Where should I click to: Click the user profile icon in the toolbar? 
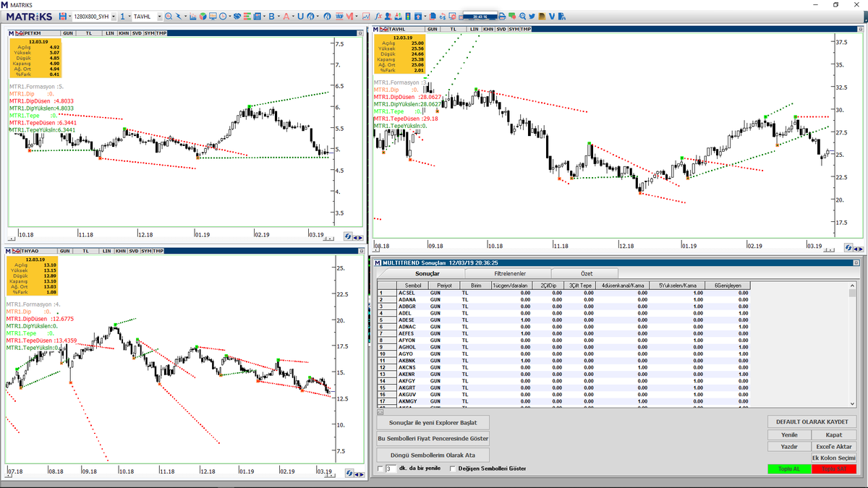(388, 16)
